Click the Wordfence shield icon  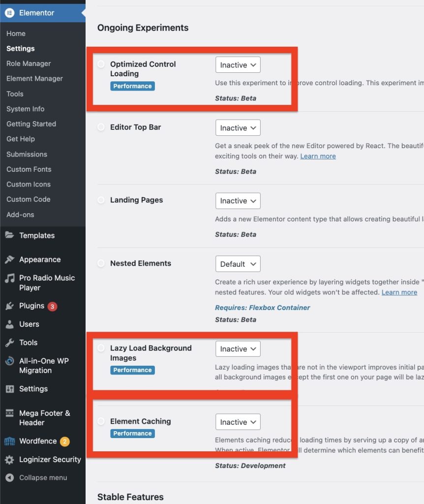click(x=10, y=441)
